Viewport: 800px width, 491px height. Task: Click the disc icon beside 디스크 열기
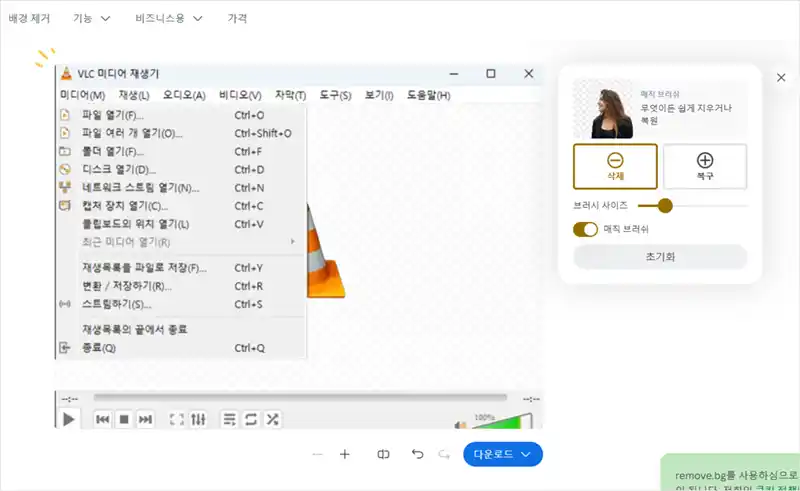(x=65, y=169)
